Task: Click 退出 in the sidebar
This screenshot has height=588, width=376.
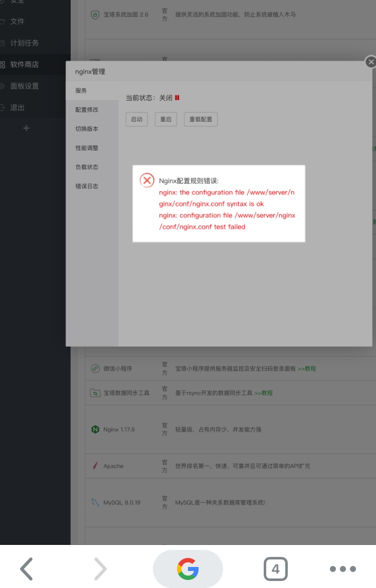Action: coord(17,108)
